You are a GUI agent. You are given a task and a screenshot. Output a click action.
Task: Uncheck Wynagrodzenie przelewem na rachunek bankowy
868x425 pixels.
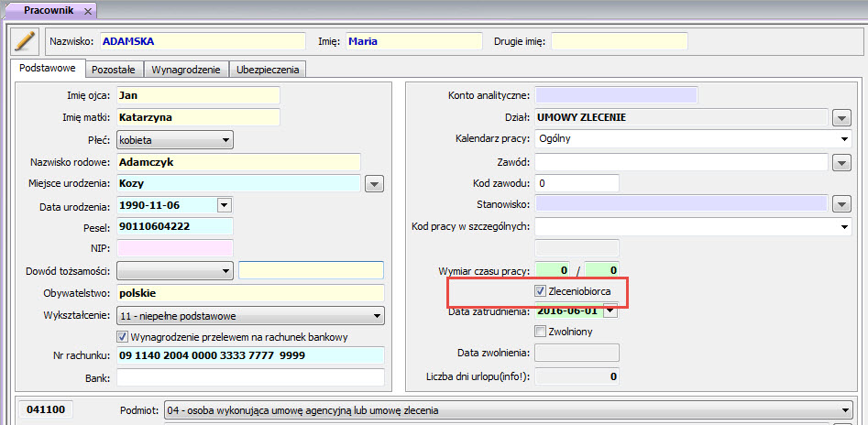click(x=123, y=337)
